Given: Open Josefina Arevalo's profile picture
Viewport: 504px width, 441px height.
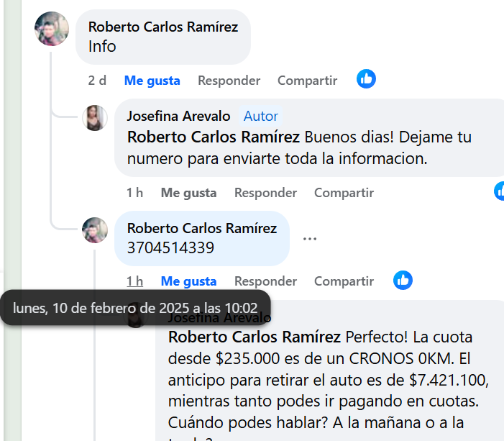Looking at the screenshot, I should pyautogui.click(x=95, y=117).
